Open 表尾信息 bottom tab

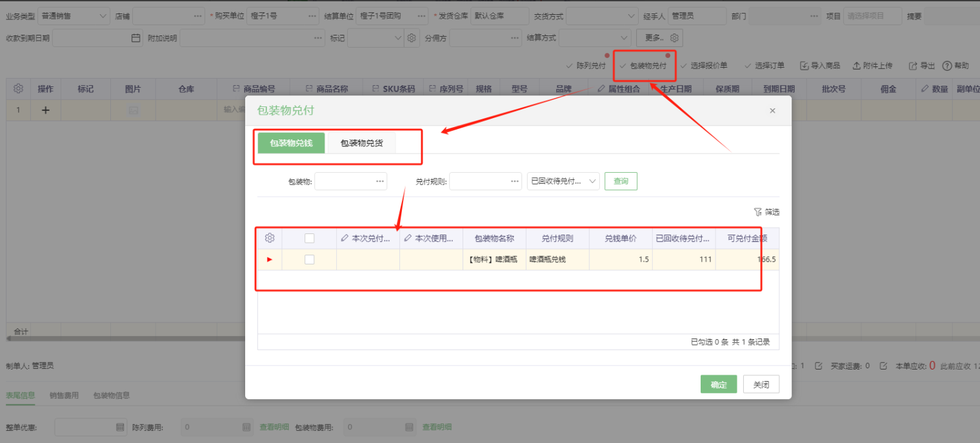[x=21, y=395]
